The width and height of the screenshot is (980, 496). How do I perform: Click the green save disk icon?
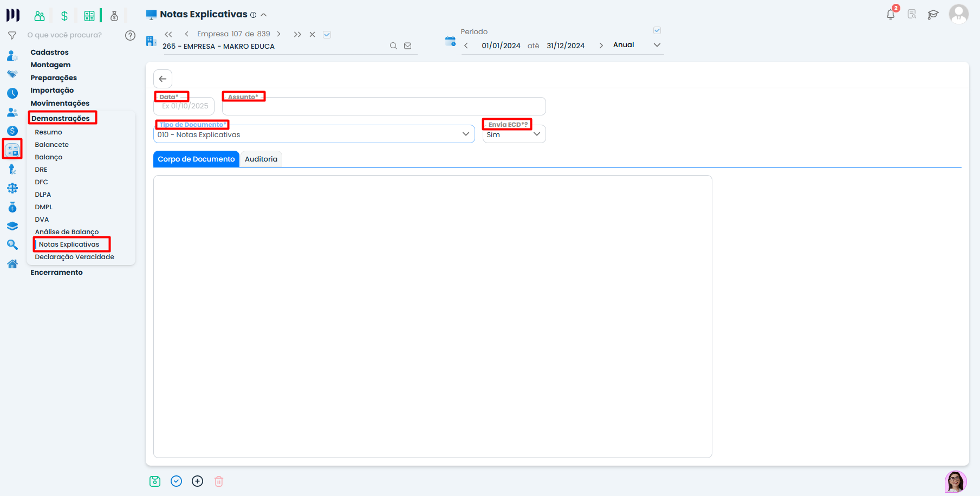155,481
